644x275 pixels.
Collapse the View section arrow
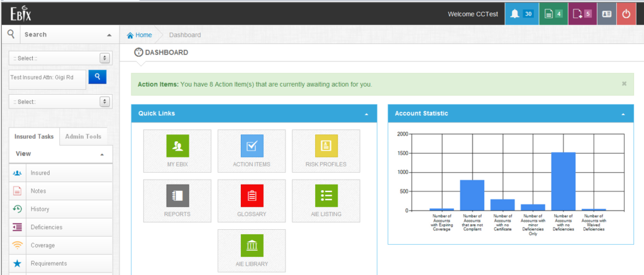102,154
